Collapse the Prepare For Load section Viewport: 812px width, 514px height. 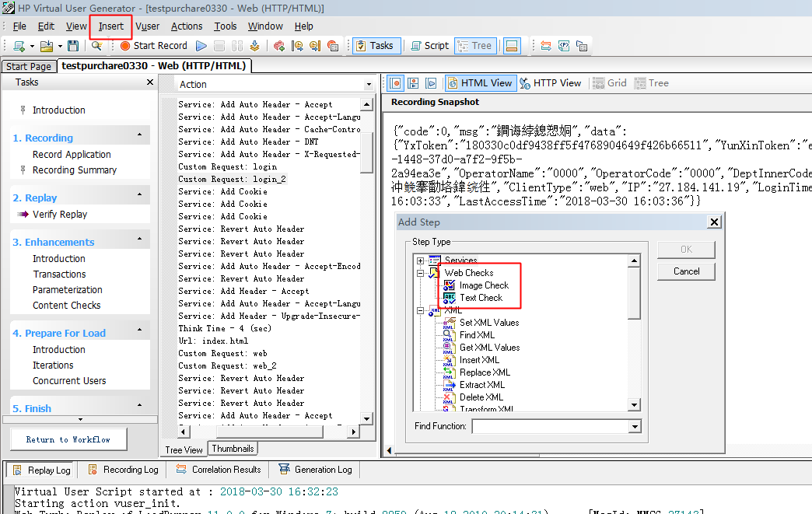coord(139,330)
